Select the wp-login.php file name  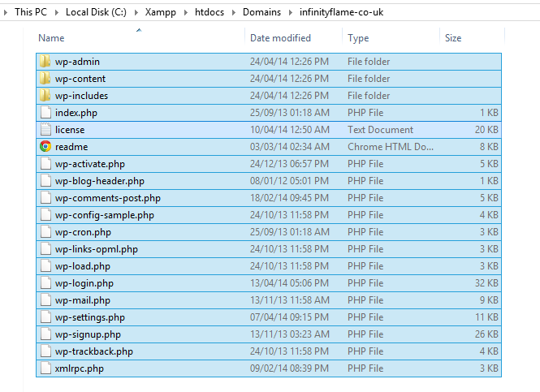coord(84,283)
